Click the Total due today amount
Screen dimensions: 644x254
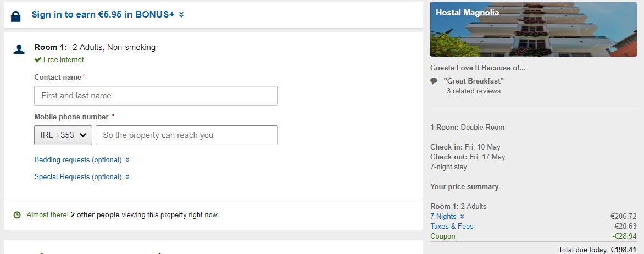(x=623, y=250)
